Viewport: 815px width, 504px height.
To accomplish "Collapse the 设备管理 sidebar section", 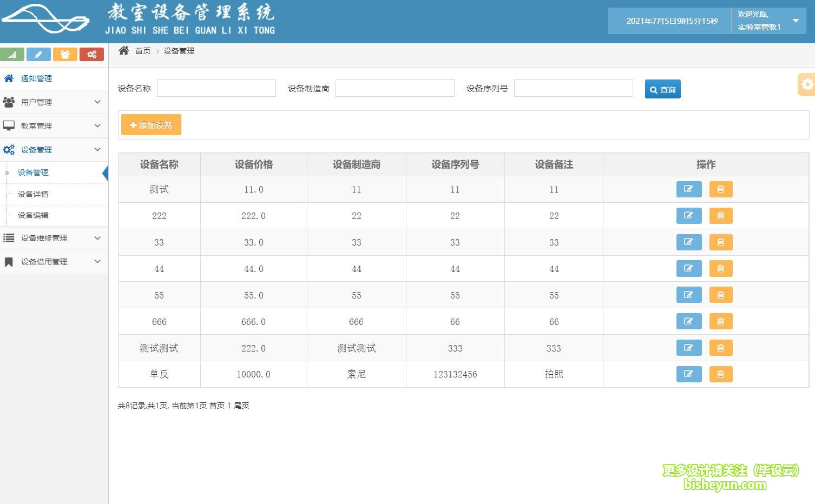I will (x=54, y=149).
